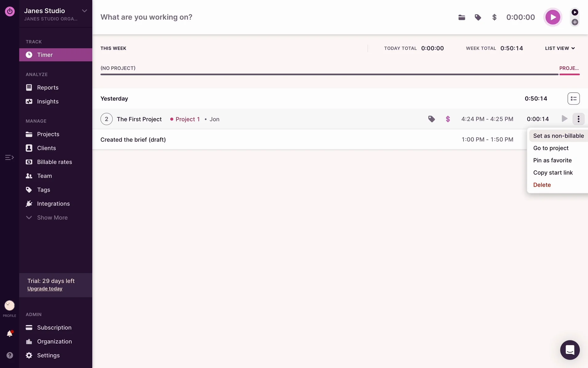The width and height of the screenshot is (588, 368).
Task: Open the List View dropdown
Action: (560, 48)
